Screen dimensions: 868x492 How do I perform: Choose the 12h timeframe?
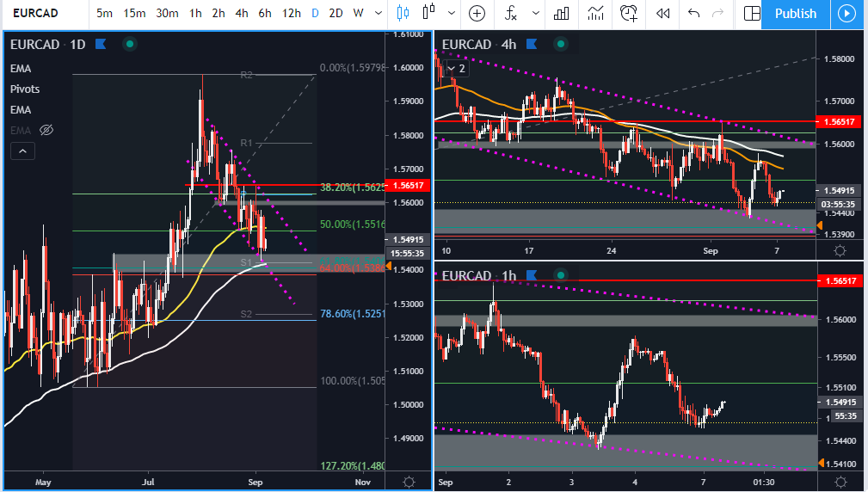pos(291,13)
